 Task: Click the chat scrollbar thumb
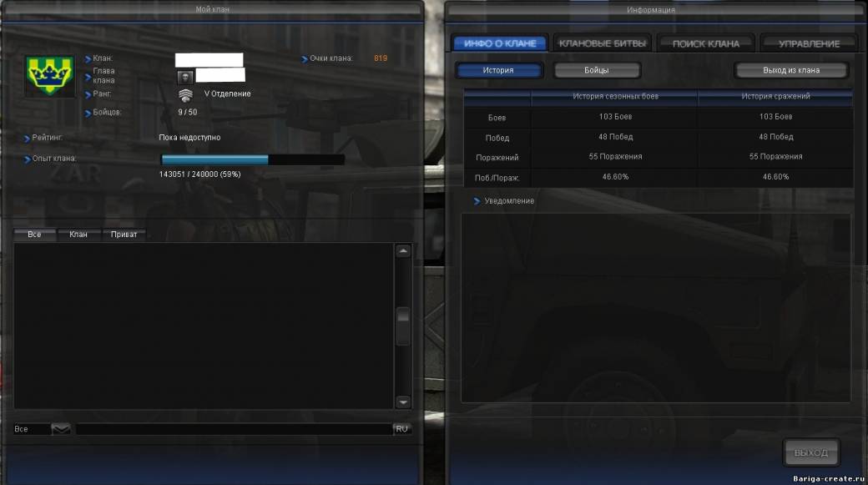[x=403, y=326]
